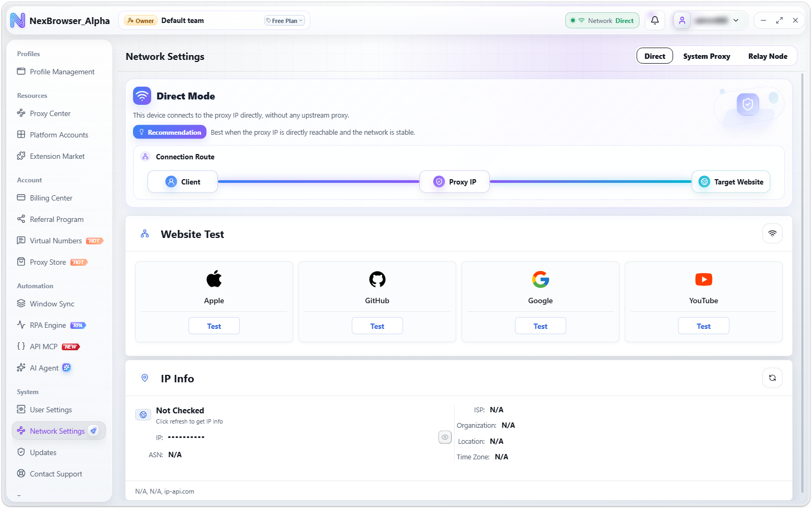812x508 pixels.
Task: Click the YouTube logo icon
Action: coord(704,279)
